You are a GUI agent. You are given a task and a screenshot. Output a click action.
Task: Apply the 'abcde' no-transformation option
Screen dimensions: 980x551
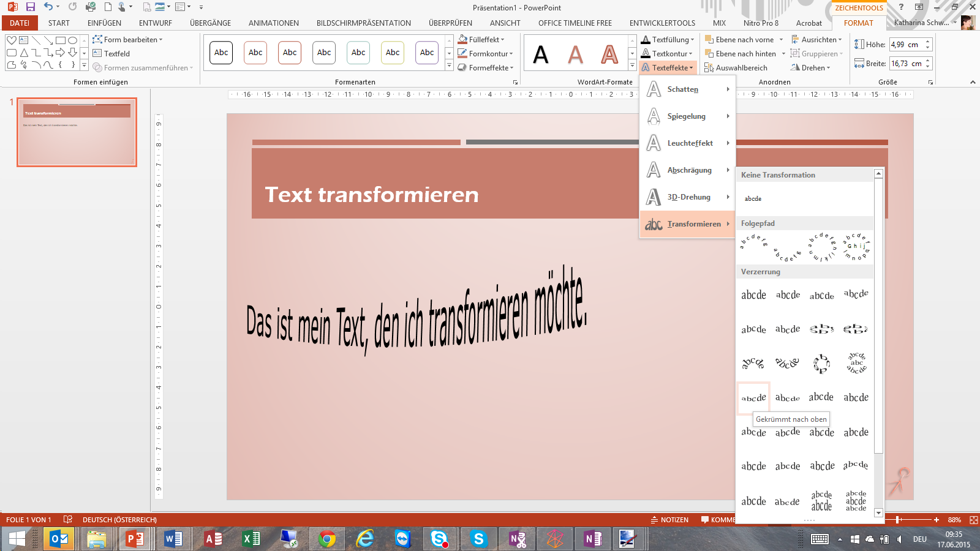753,199
